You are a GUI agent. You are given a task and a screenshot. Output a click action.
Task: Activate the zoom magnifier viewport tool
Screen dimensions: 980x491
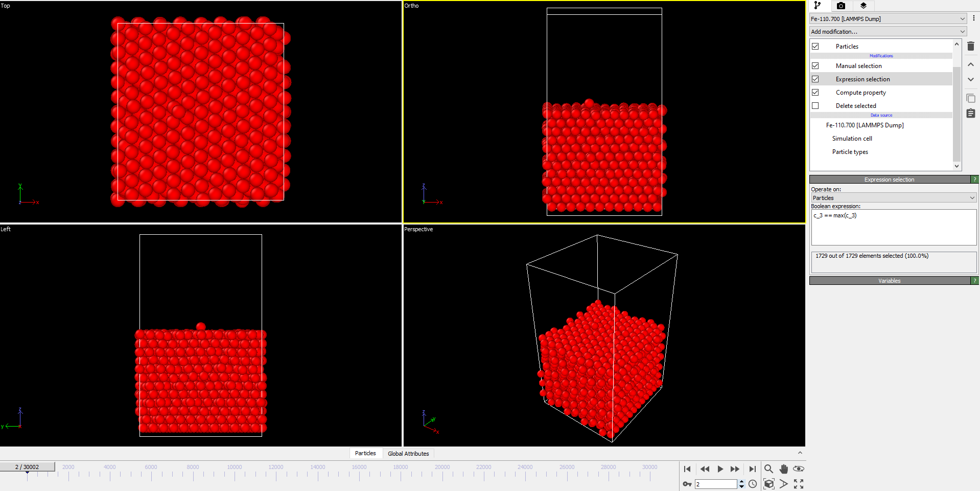click(x=768, y=469)
